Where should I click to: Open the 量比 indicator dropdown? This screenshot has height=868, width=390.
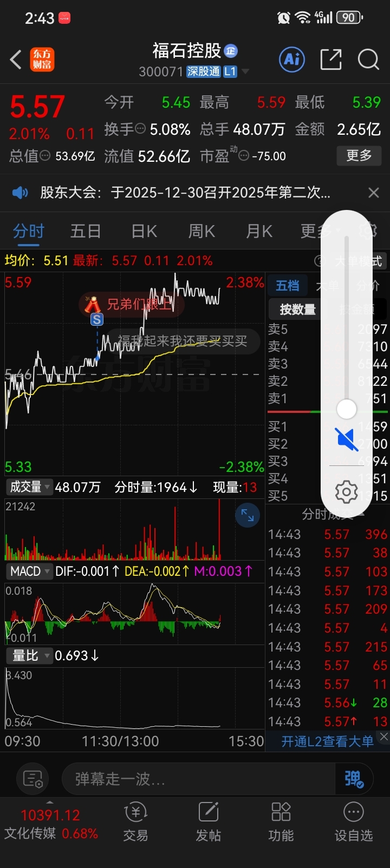coord(30,656)
